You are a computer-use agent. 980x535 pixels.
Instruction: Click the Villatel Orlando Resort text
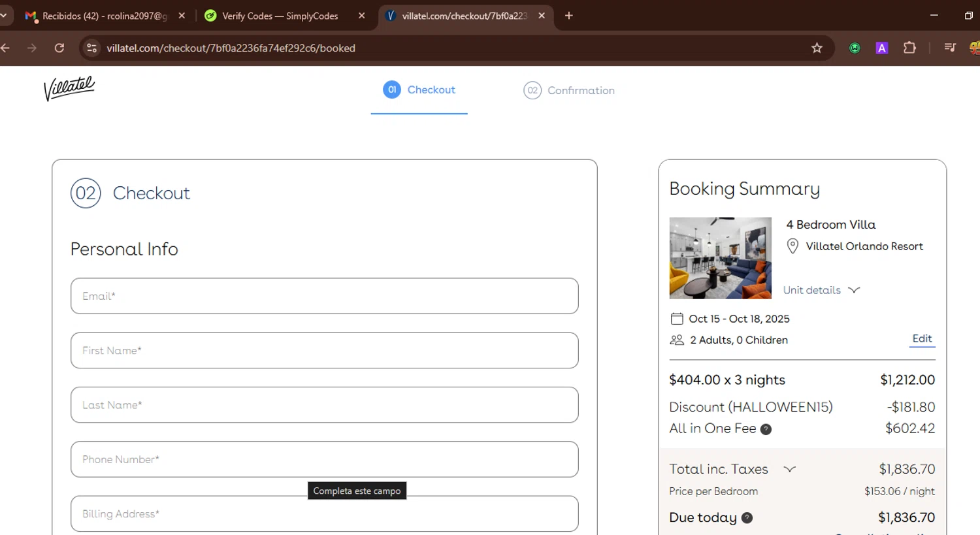coord(864,246)
